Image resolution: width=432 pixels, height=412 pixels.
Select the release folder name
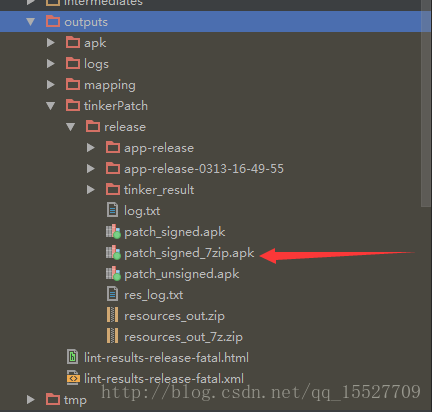coord(125,127)
